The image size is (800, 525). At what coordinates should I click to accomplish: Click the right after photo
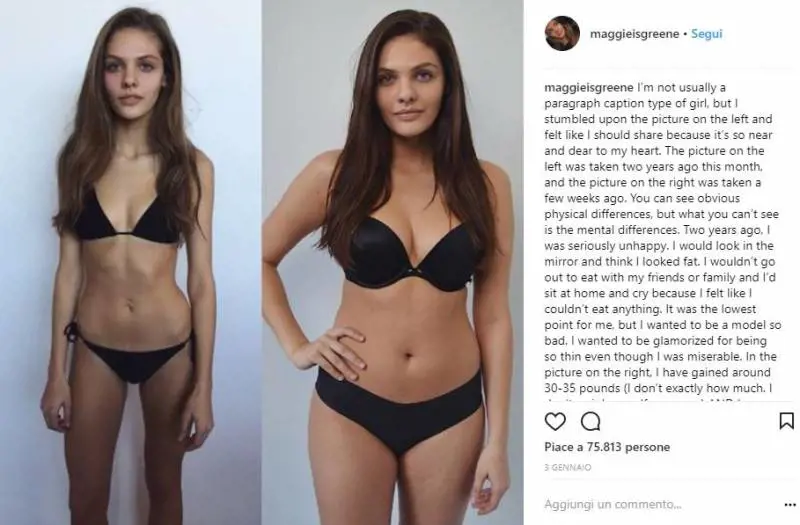(x=392, y=262)
